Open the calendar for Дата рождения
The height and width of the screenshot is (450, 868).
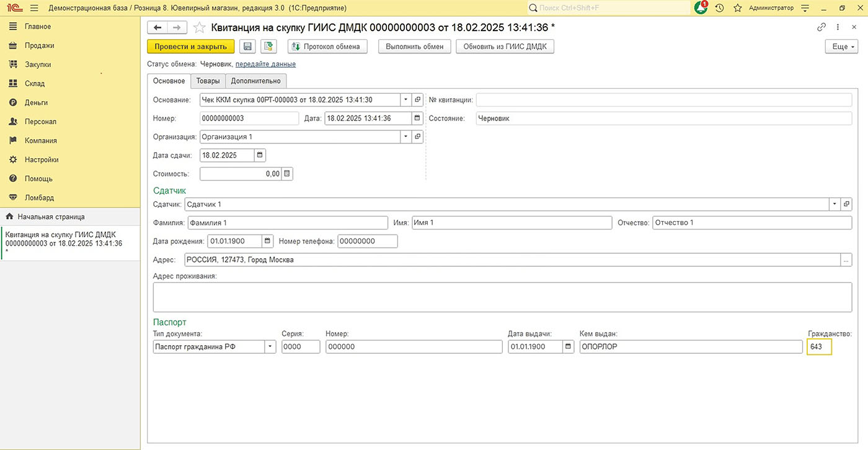[268, 241]
